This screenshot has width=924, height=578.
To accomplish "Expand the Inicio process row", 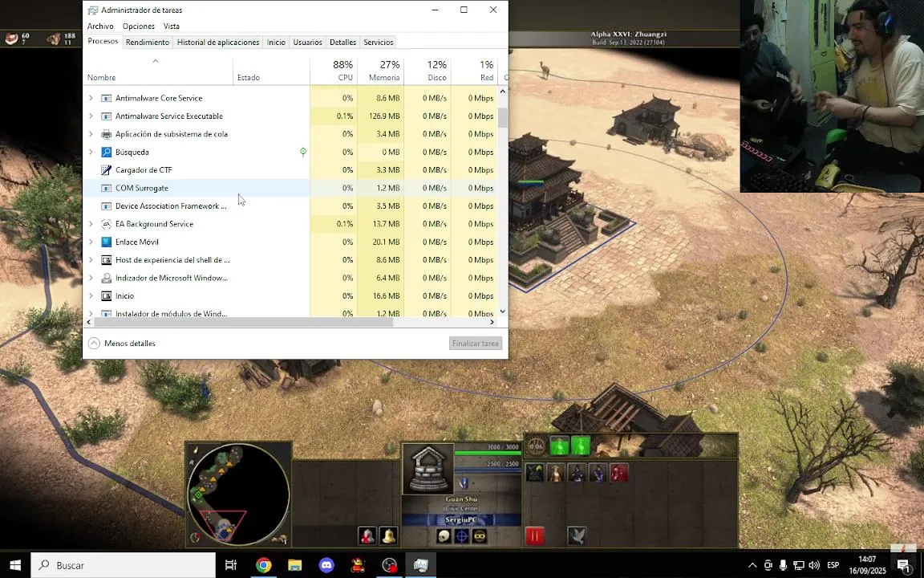I will [91, 296].
